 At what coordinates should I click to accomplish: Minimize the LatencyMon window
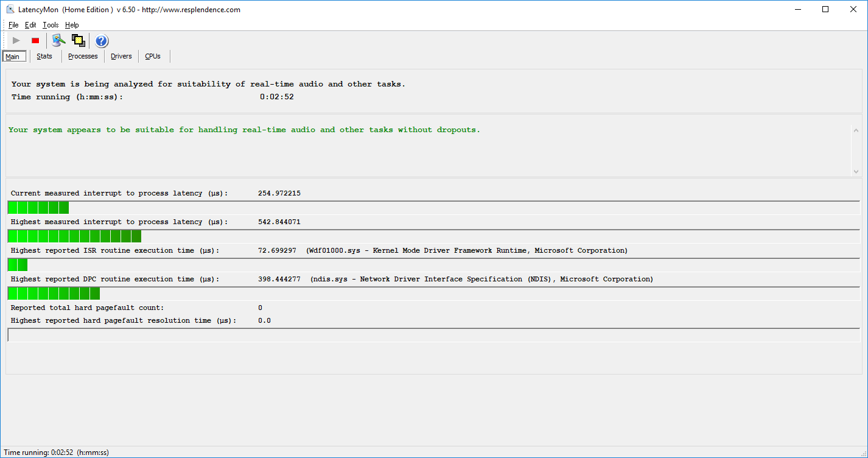pyautogui.click(x=798, y=9)
